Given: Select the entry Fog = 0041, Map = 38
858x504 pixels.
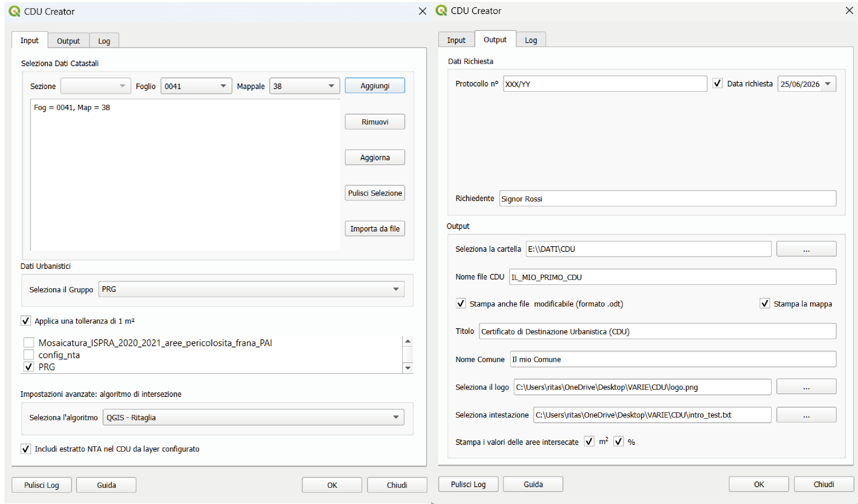Looking at the screenshot, I should point(72,108).
